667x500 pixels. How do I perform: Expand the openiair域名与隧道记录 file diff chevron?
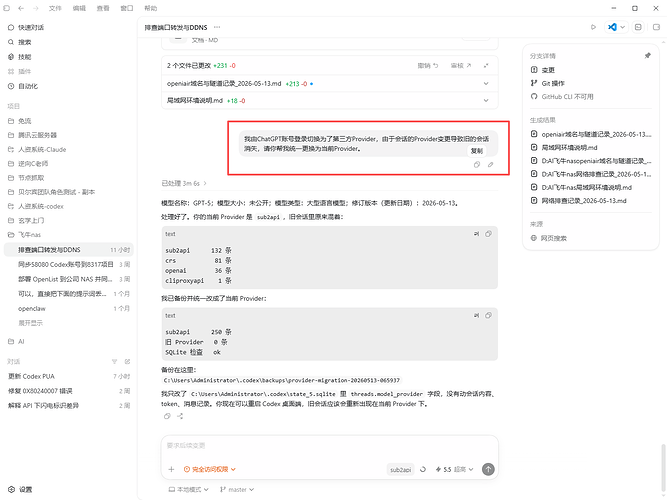click(486, 84)
